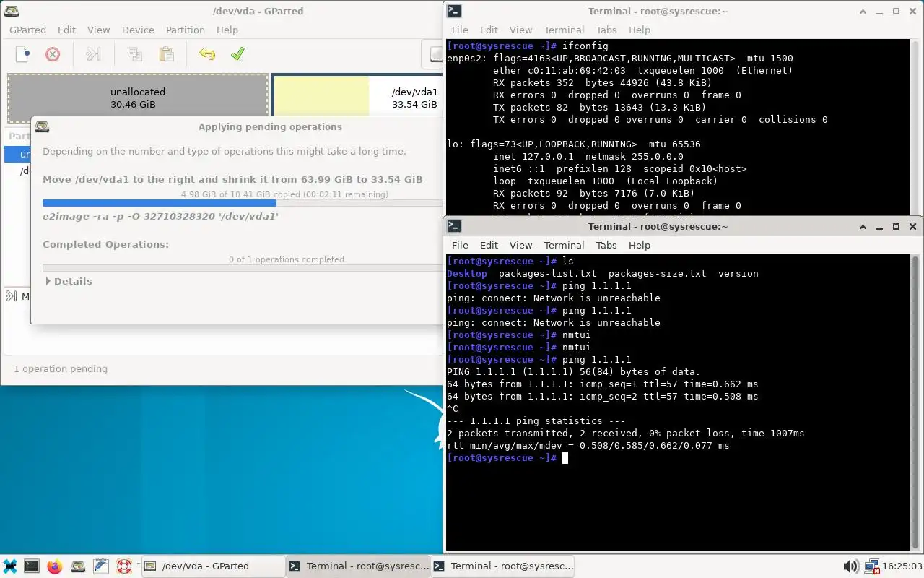
Task: Click the 'version' file name in the ls output
Action: pyautogui.click(x=738, y=274)
